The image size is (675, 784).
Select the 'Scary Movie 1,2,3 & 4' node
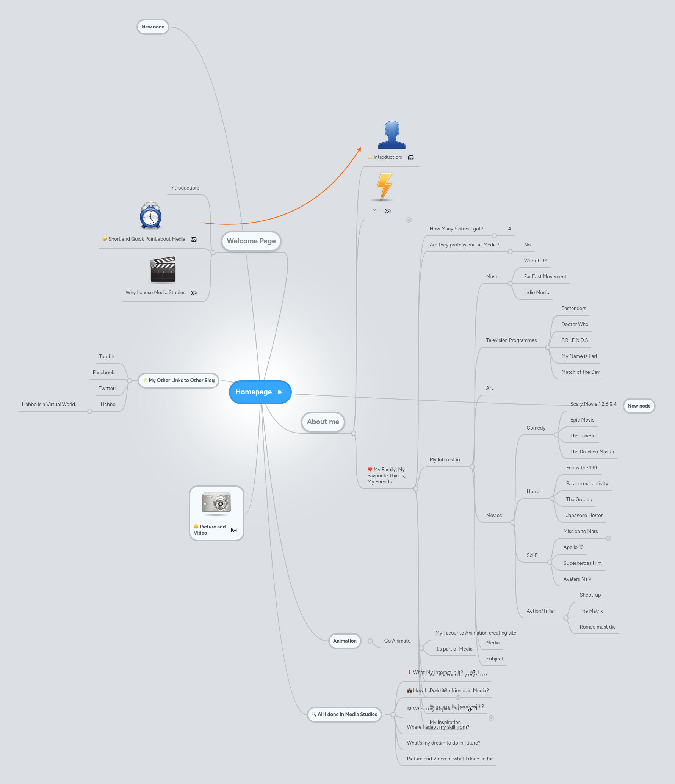coord(593,404)
